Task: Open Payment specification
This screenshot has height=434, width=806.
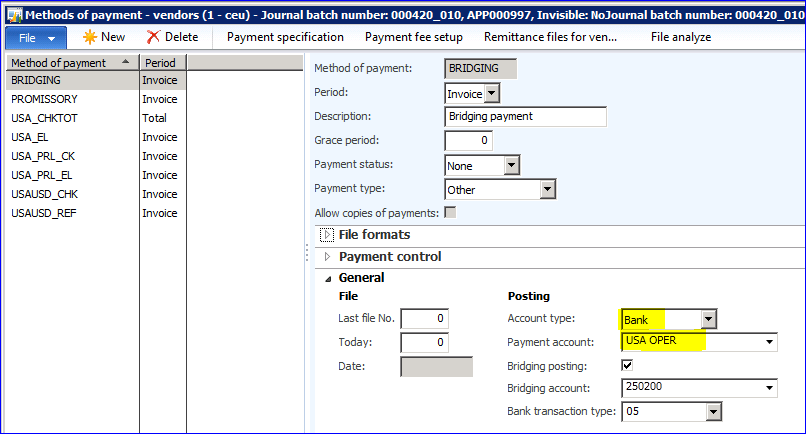Action: tap(285, 37)
